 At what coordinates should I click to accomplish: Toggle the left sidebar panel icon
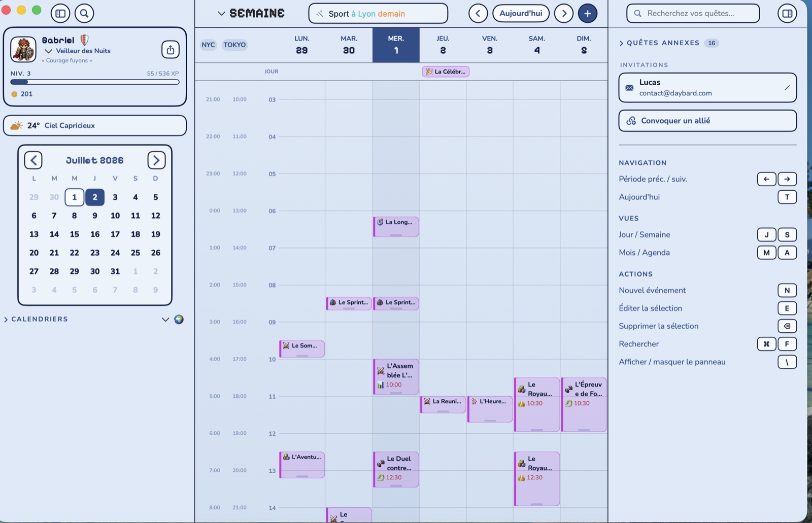(x=60, y=13)
